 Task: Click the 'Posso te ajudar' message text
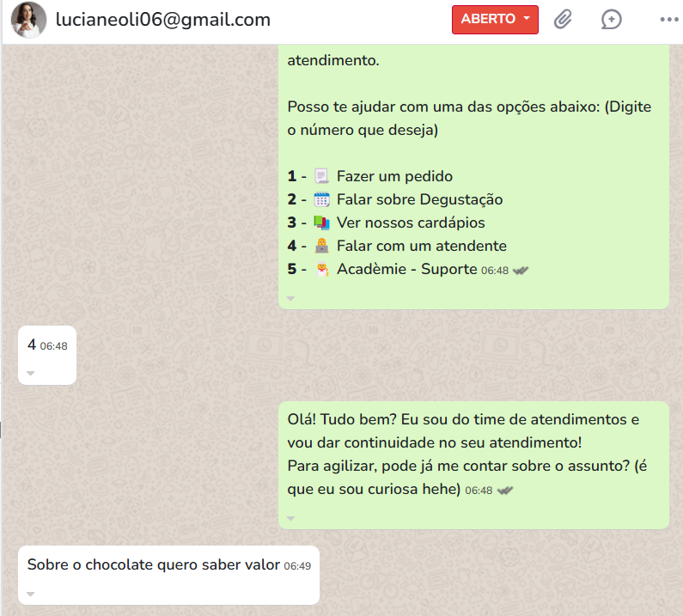[469, 118]
